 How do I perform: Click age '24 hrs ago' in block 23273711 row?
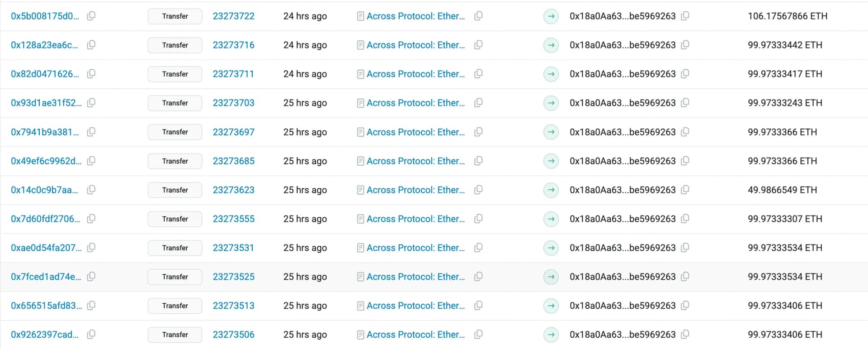[x=305, y=74]
